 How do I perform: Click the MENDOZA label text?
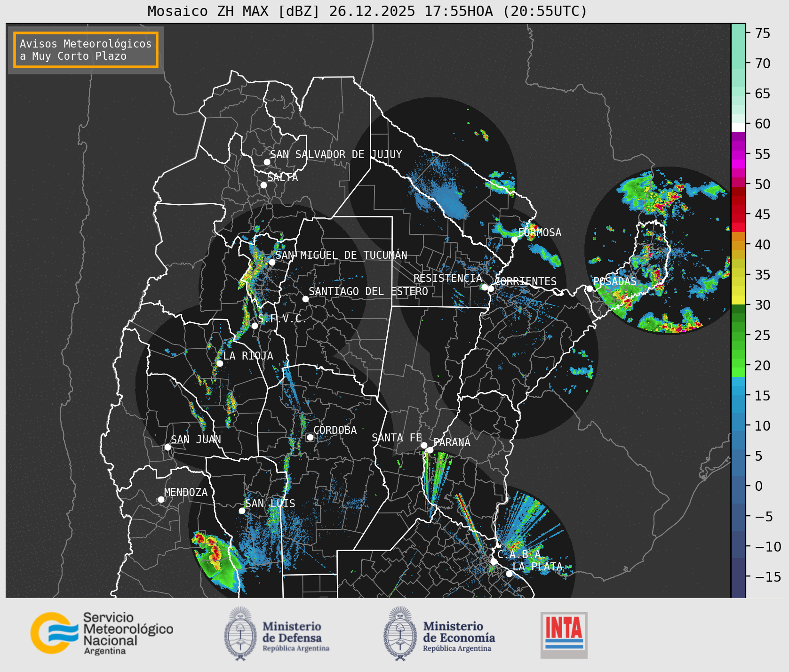186,492
